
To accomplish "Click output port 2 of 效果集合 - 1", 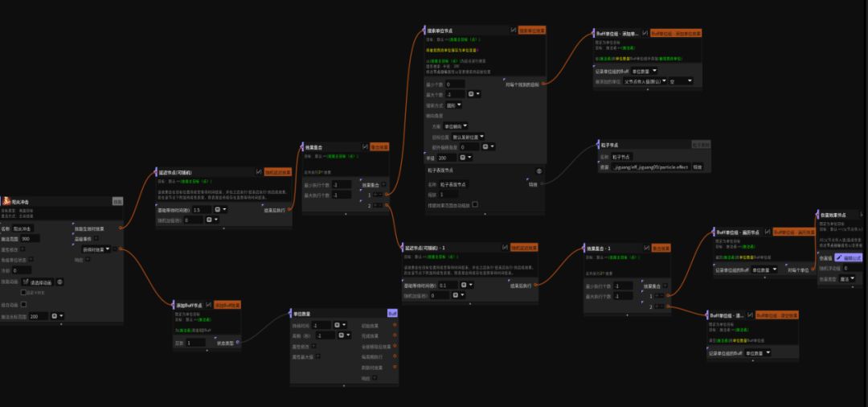I will [x=668, y=306].
